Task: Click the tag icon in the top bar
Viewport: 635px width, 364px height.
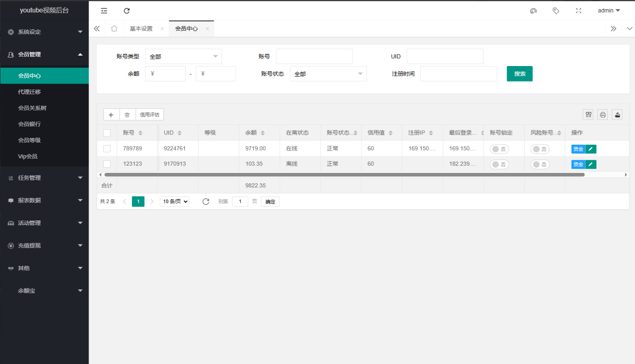Action: pos(556,10)
